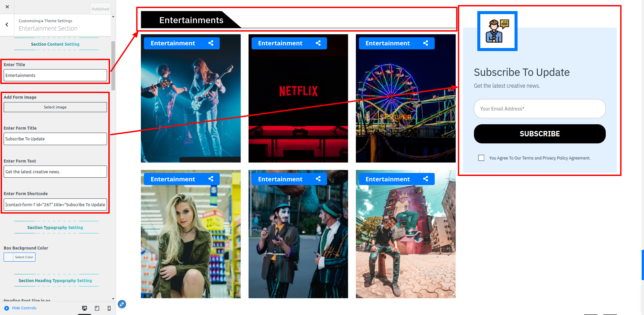Screen dimensions: 644x315
Task: Click the share icon on the Netflix Entertainment card
Action: [318, 43]
